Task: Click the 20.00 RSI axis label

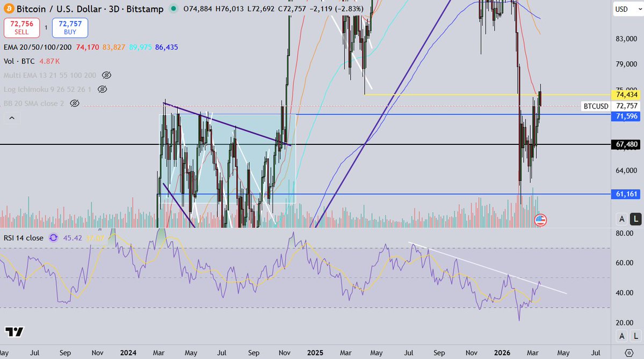Action: coord(625,323)
